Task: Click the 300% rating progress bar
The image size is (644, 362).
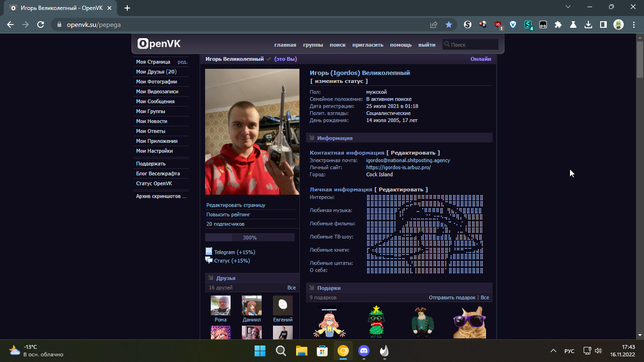Action: pyautogui.click(x=249, y=238)
